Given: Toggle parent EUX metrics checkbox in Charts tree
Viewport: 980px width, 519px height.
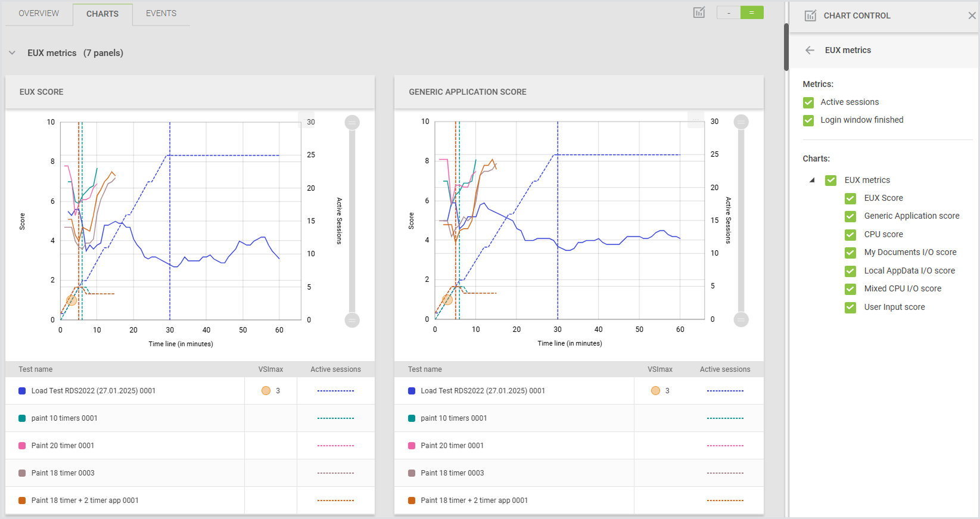Looking at the screenshot, I should [830, 180].
